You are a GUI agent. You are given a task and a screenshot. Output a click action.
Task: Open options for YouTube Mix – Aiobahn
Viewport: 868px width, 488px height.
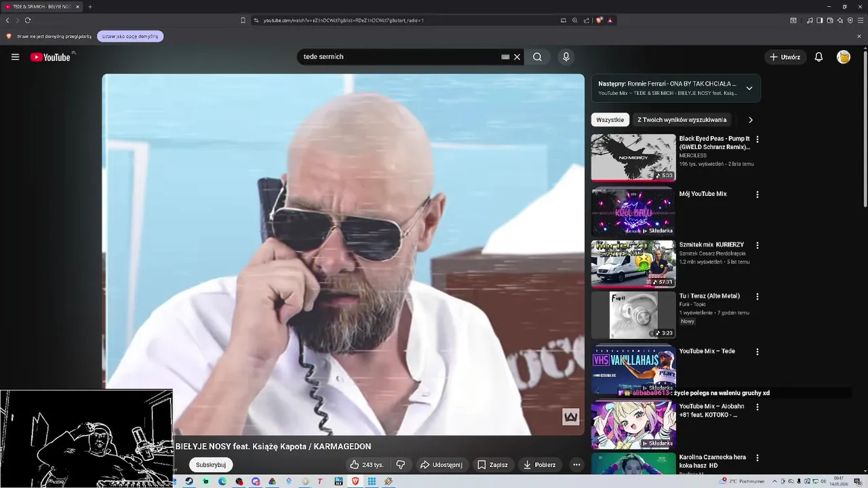[757, 407]
